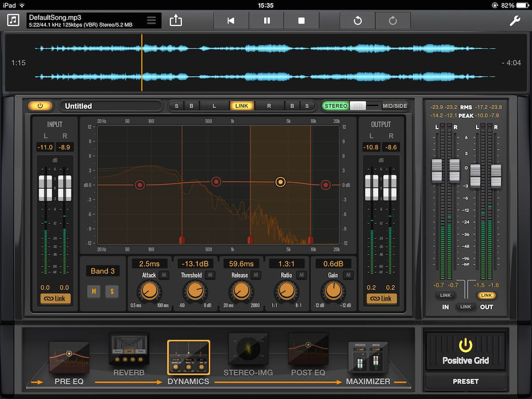Select the left channel L tab

click(x=215, y=105)
